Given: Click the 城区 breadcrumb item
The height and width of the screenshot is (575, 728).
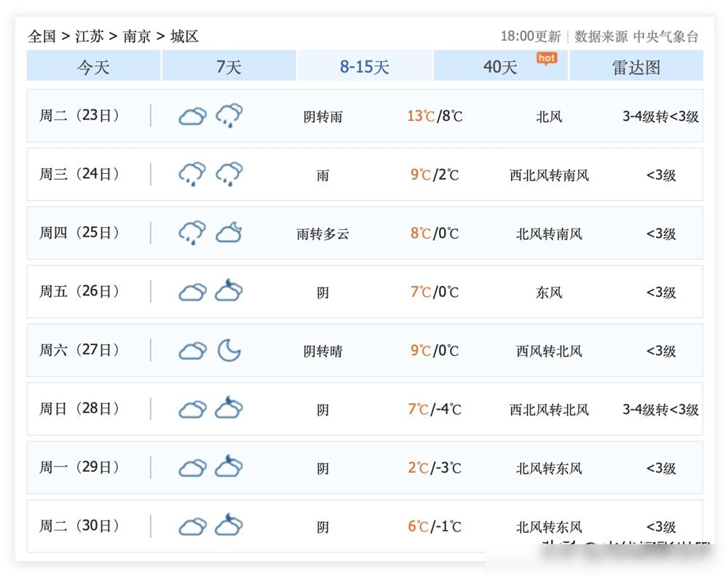Looking at the screenshot, I should pos(184,36).
